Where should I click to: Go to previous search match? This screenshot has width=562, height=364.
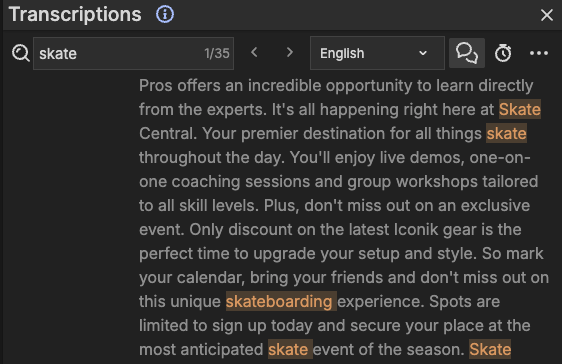point(254,53)
